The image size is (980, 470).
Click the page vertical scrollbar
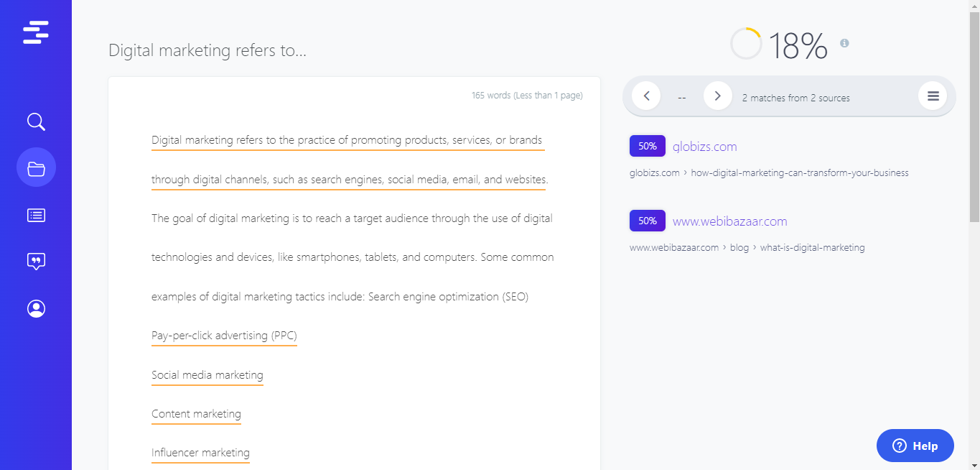pyautogui.click(x=974, y=115)
